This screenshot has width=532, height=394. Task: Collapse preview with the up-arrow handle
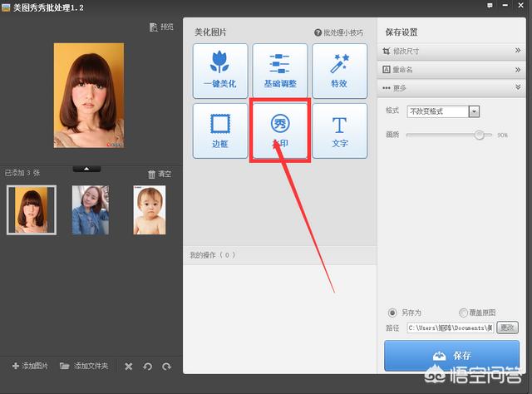pyautogui.click(x=86, y=169)
